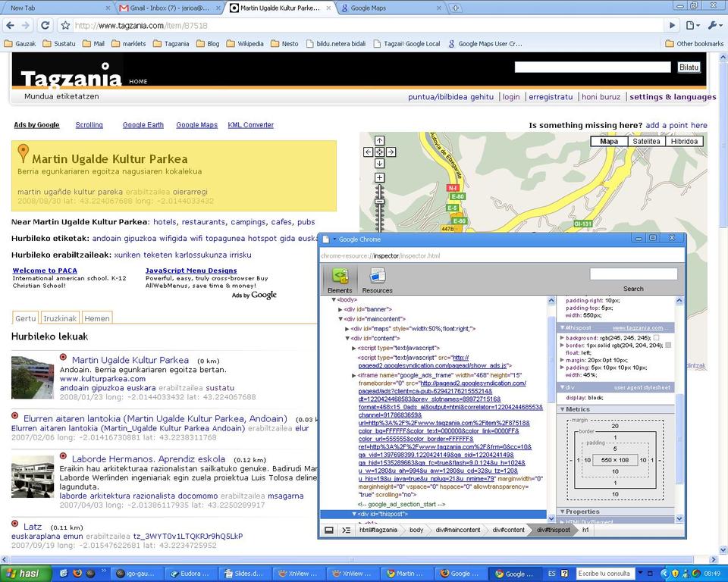This screenshot has width=728, height=582.
Task: Collapse the body node in DOM tree
Action: click(x=334, y=300)
